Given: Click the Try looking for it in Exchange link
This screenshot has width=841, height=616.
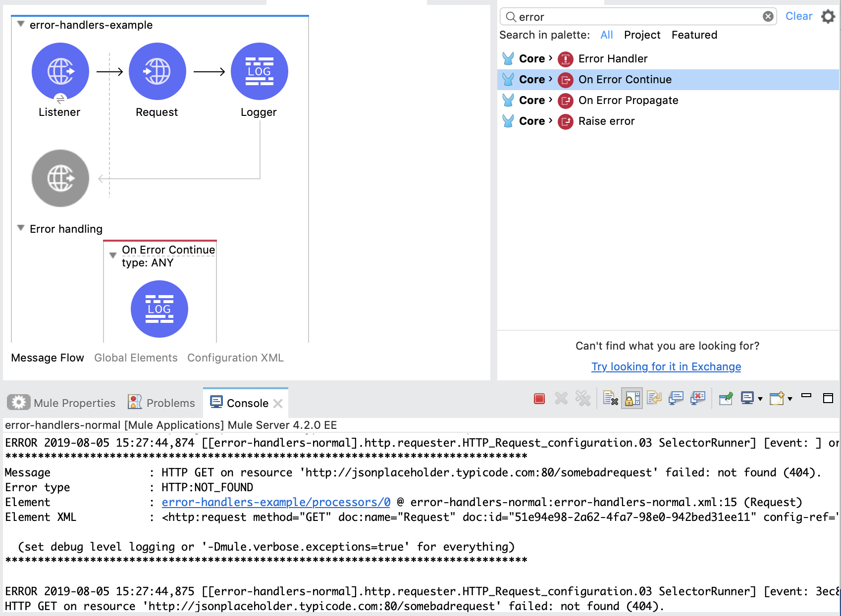Looking at the screenshot, I should [666, 367].
